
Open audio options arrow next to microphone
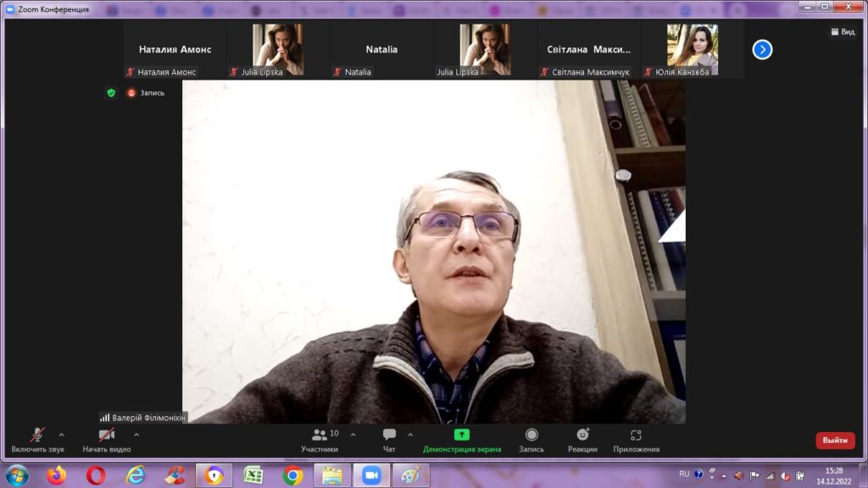[x=61, y=435]
